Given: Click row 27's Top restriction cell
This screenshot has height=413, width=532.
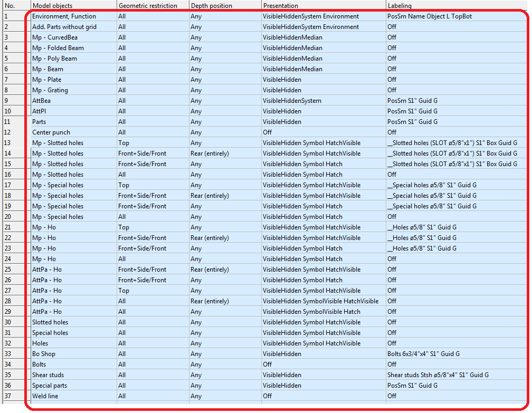Looking at the screenshot, I should [x=153, y=290].
